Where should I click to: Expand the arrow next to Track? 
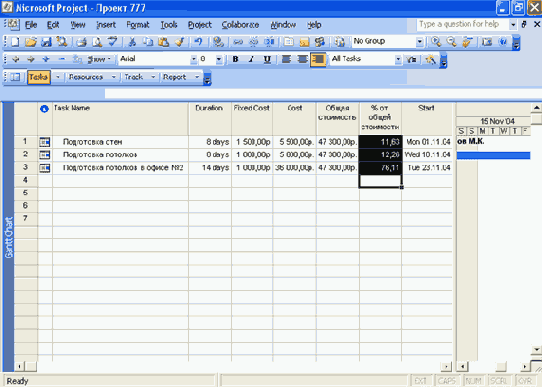click(153, 77)
